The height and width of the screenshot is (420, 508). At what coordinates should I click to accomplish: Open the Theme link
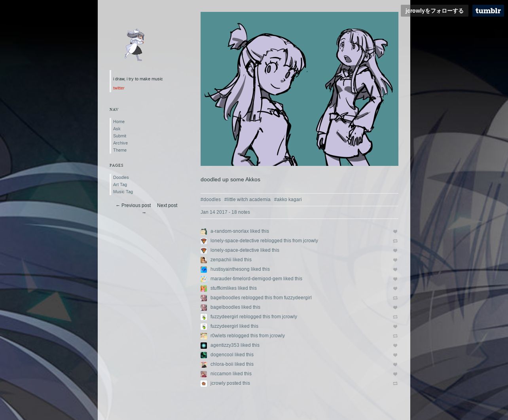click(120, 150)
